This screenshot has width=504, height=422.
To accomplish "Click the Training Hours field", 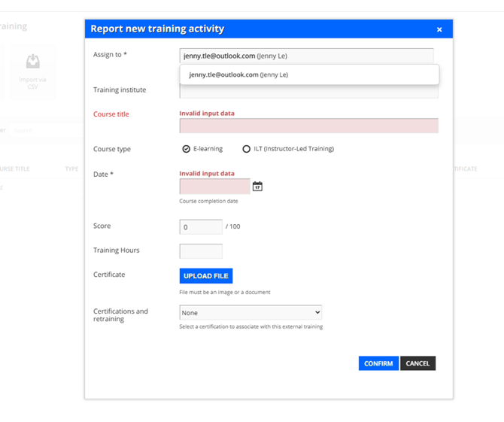I will pos(201,251).
